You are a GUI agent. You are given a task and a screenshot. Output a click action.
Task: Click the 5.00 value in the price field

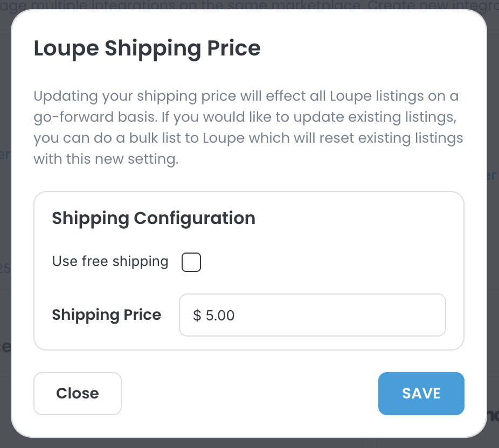coord(220,316)
